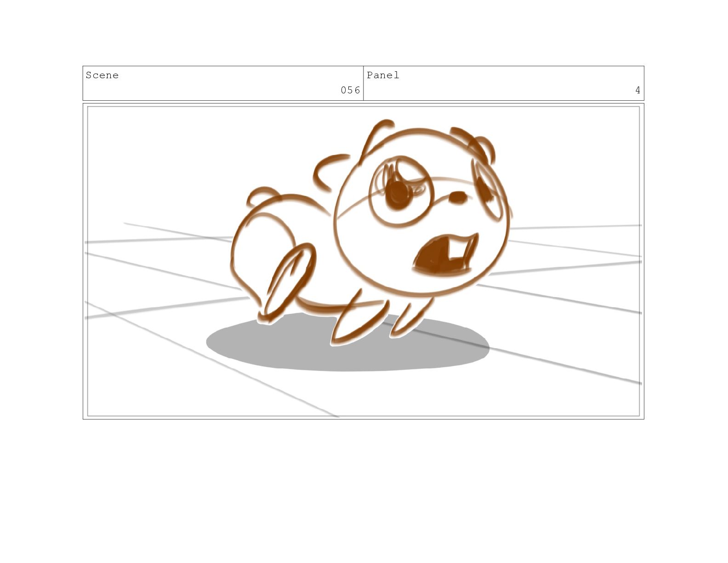Select the panel number 4

(637, 90)
